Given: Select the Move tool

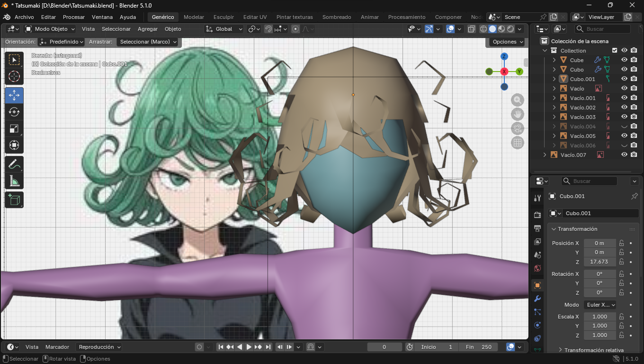Looking at the screenshot, I should point(14,95).
